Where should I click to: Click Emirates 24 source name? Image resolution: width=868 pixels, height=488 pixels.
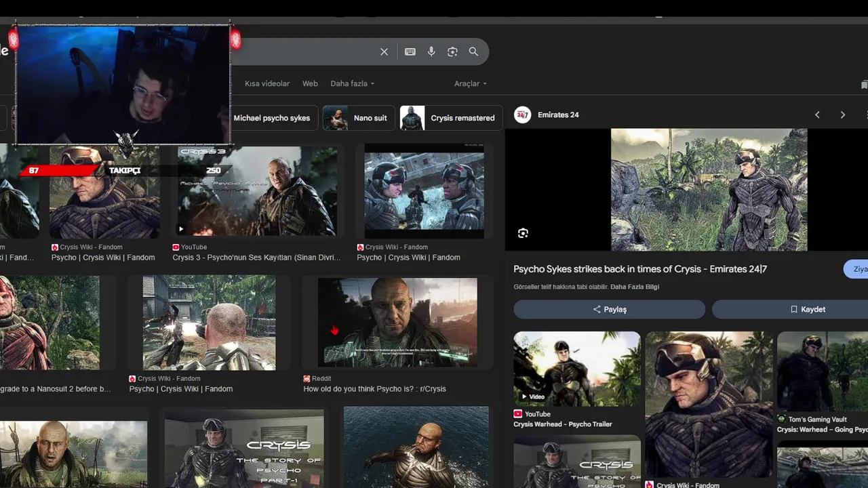tap(558, 115)
